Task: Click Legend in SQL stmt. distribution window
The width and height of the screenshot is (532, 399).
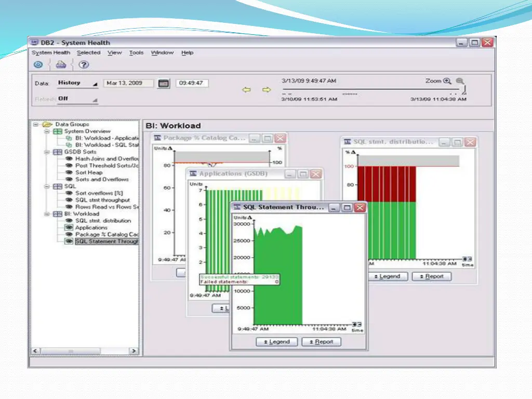Action: click(388, 276)
